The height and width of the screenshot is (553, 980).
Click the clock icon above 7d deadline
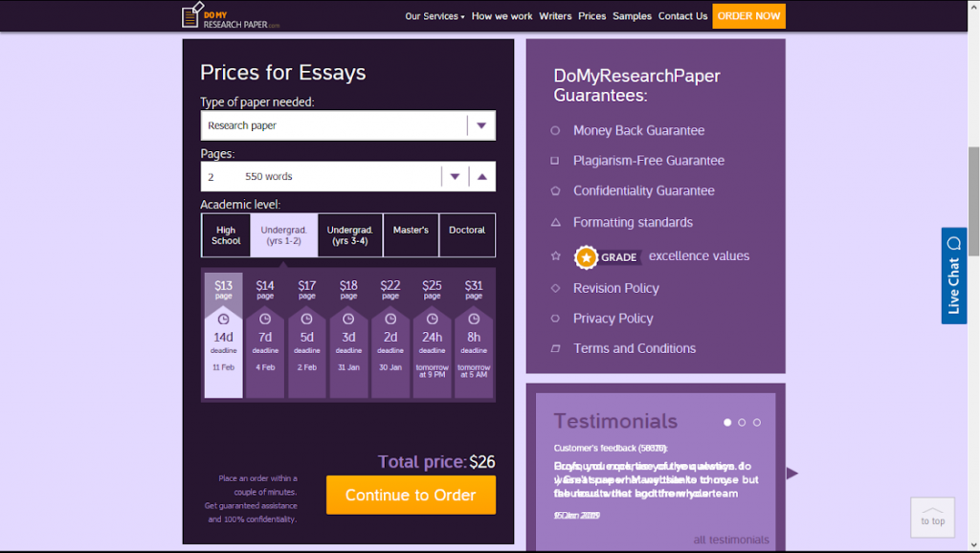(265, 320)
